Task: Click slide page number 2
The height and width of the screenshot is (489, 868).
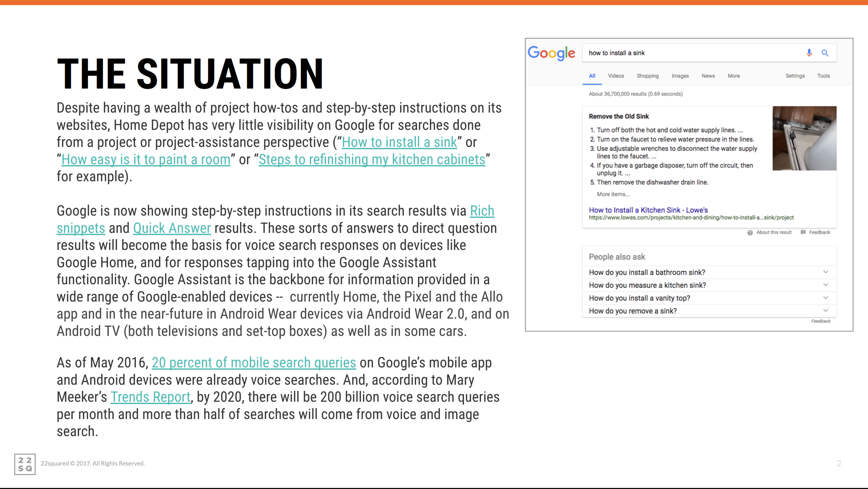Action: [839, 463]
